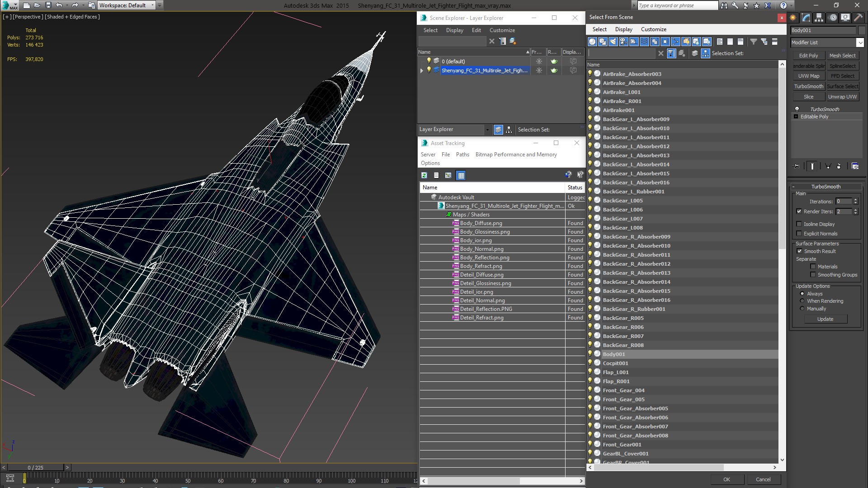Expand the Shenyang_FC_31 layer in Scene Explorer
Image resolution: width=868 pixels, height=488 pixels.
(x=422, y=70)
